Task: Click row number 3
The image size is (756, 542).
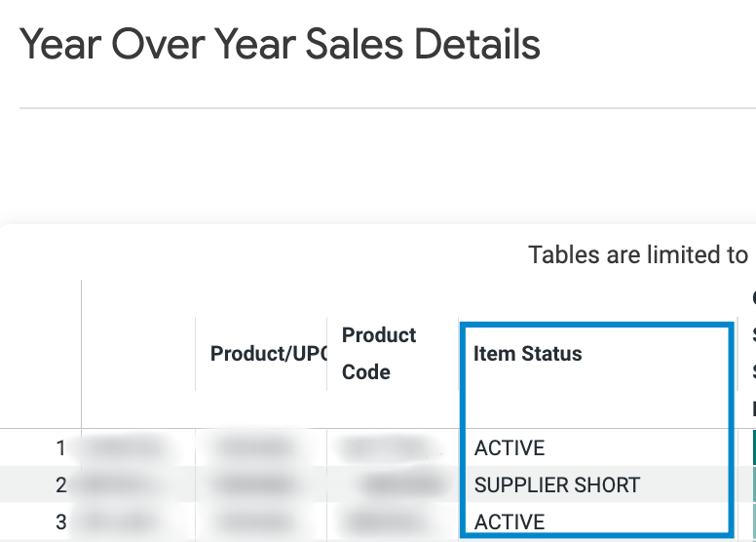Action: point(60,523)
